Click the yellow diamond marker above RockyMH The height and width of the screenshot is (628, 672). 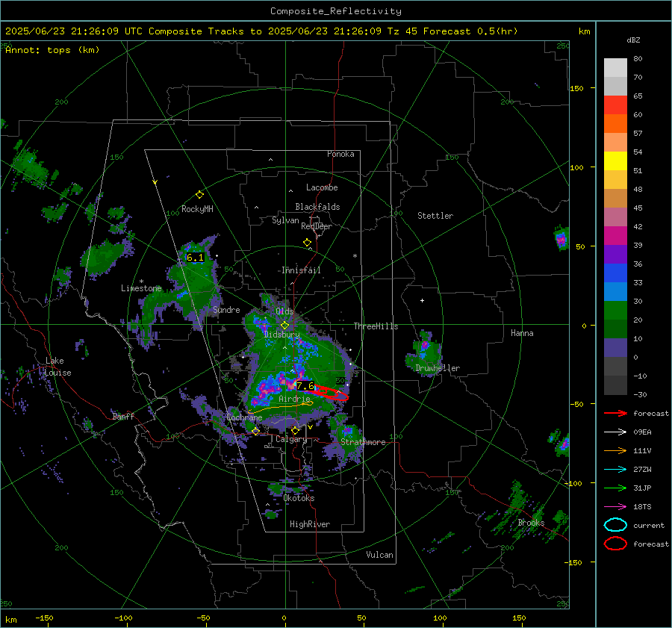click(199, 195)
